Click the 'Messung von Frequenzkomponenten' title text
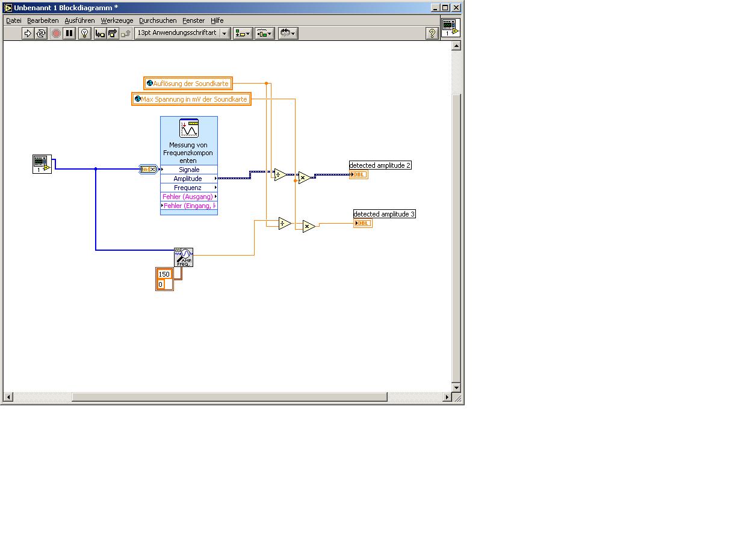This screenshot has width=756, height=534. pos(188,153)
